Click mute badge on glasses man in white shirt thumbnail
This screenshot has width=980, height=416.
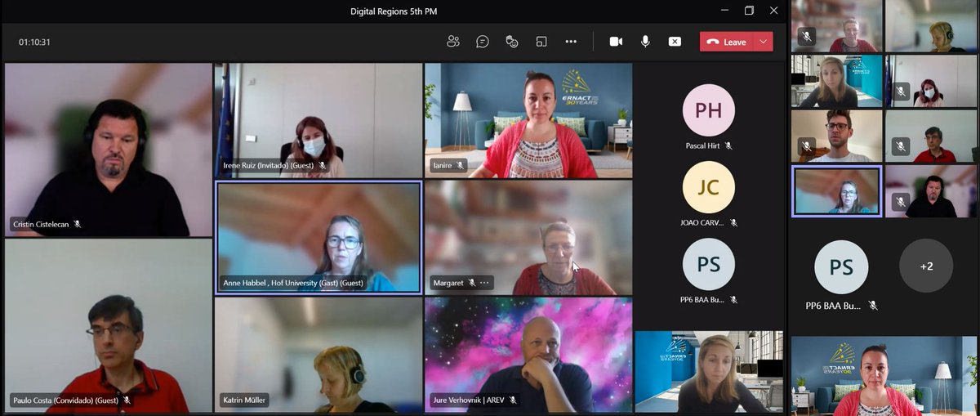pos(806,146)
